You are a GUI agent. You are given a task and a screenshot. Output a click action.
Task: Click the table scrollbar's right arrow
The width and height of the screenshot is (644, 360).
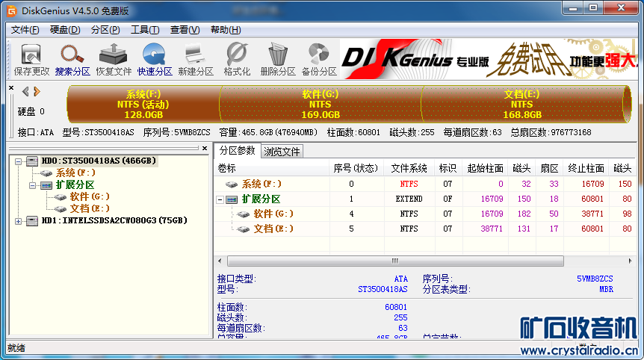pos(630,261)
